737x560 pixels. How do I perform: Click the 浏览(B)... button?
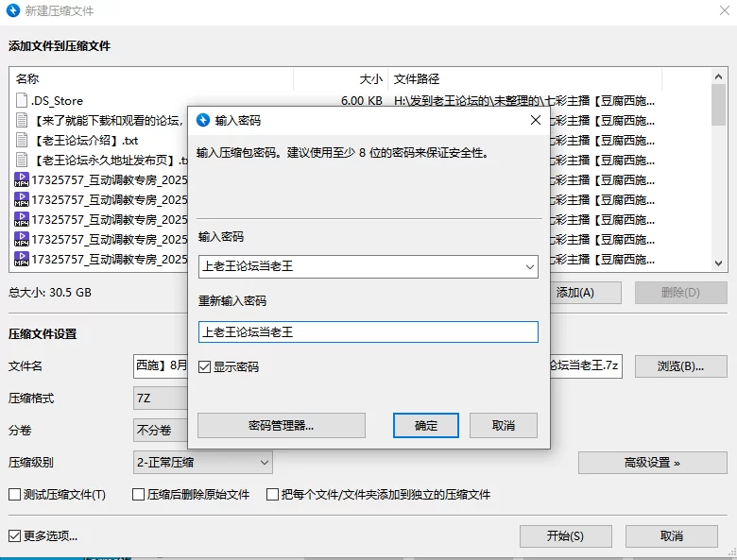(680, 366)
